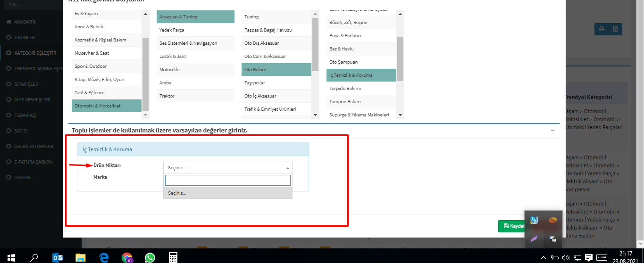
Task: Open File Explorer from the taskbar
Action: [81, 257]
